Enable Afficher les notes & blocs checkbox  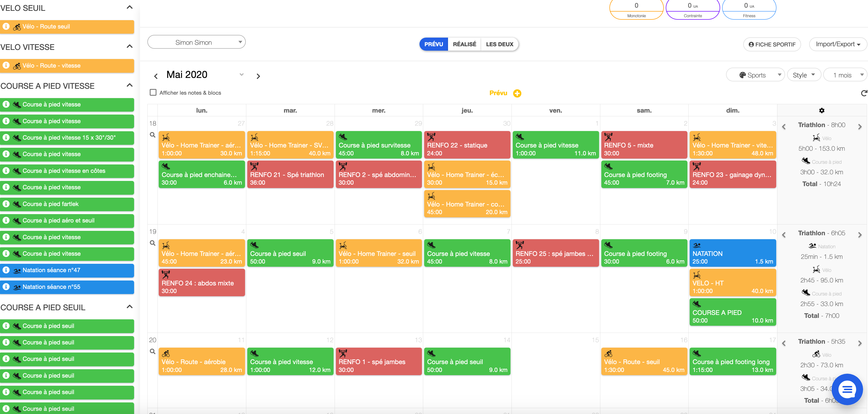153,93
